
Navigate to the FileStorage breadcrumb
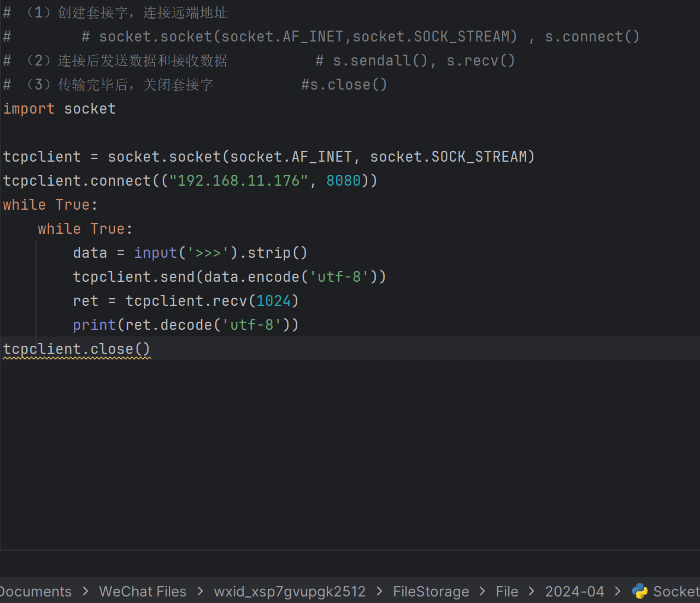(431, 592)
